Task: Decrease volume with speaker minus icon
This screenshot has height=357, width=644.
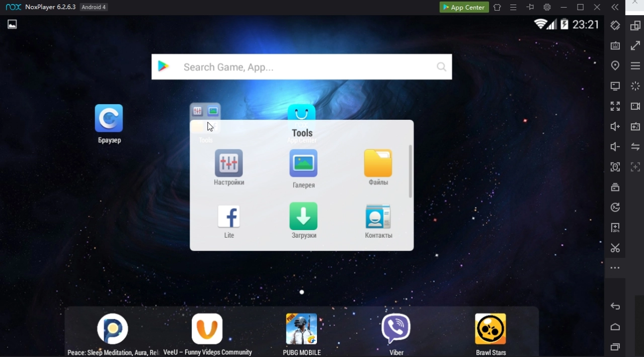Action: (x=615, y=147)
